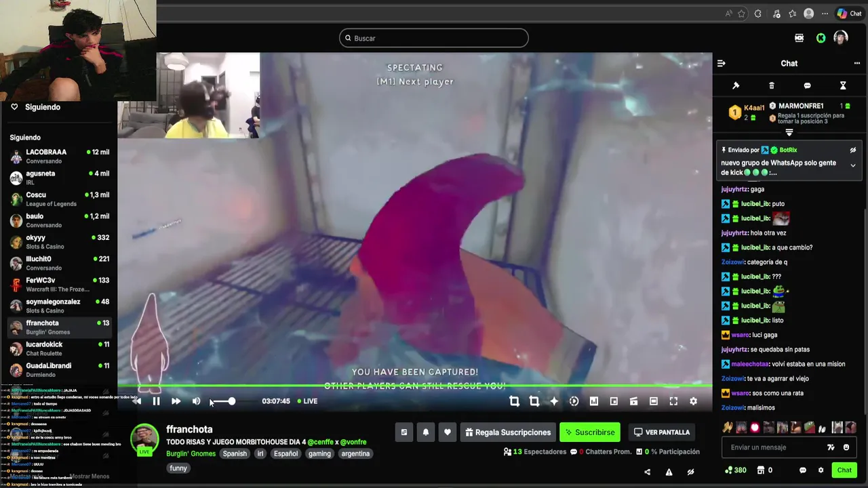Screen dimensions: 868x488
Task: Open Coscu channel in sidebar
Action: click(x=60, y=199)
